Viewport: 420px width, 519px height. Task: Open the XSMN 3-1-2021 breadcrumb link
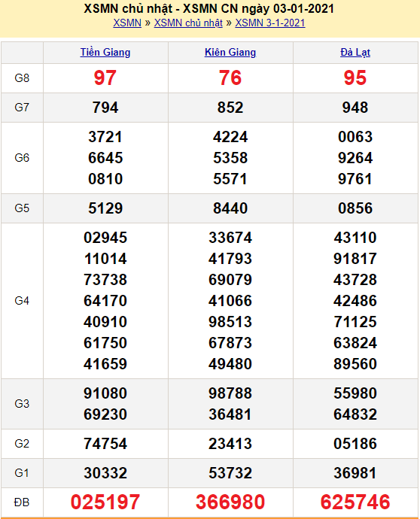tap(270, 23)
